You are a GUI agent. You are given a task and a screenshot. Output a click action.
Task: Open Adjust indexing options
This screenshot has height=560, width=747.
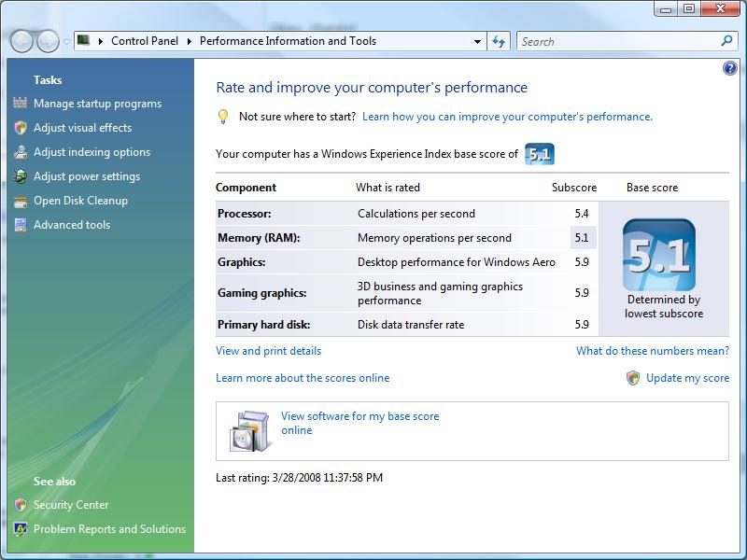(x=92, y=152)
